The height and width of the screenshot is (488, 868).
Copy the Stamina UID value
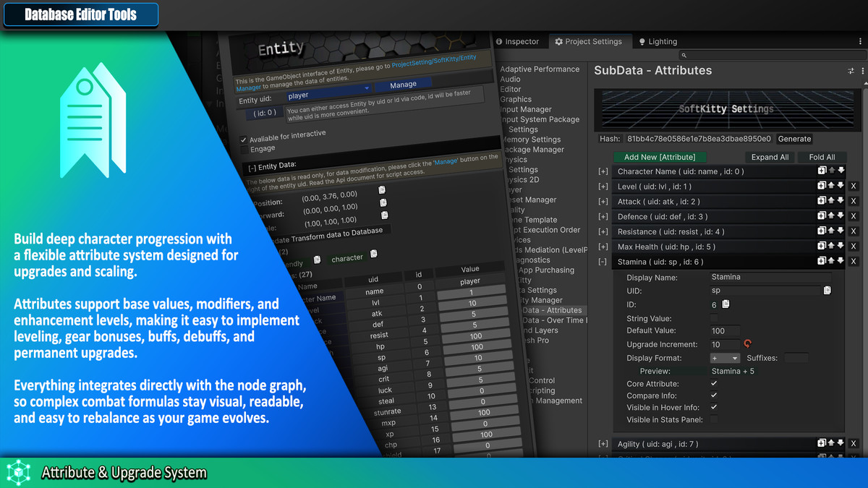[x=827, y=291]
